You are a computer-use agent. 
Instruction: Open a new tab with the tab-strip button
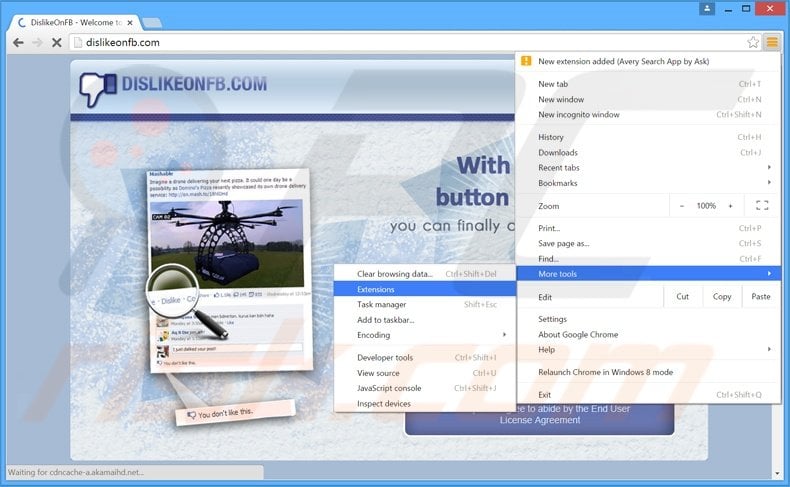pyautogui.click(x=152, y=23)
